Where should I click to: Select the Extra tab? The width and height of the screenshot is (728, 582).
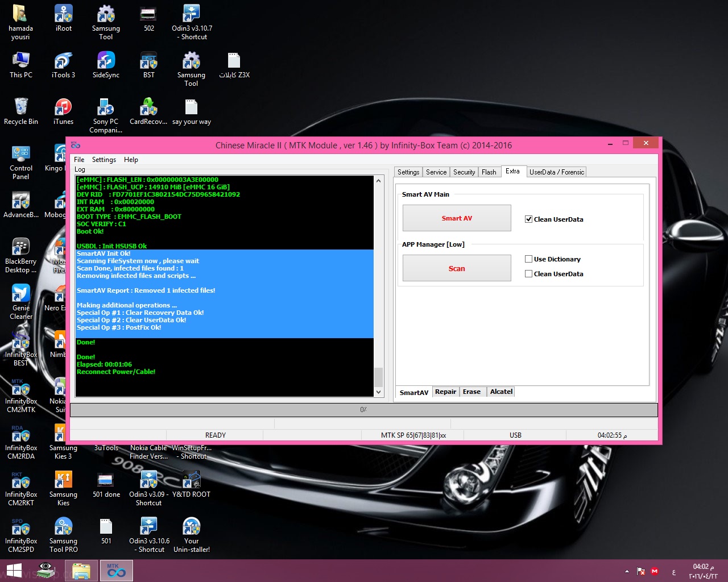click(x=512, y=171)
